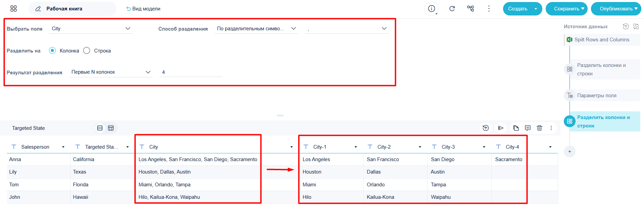Click the Опубликовать button
Screen dimensions: 644x224
tap(616, 9)
